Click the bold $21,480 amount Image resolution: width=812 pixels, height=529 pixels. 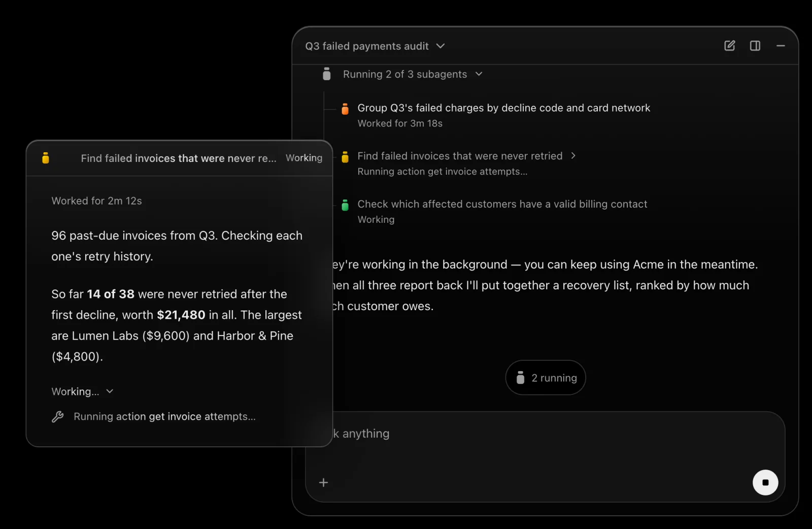(x=181, y=315)
